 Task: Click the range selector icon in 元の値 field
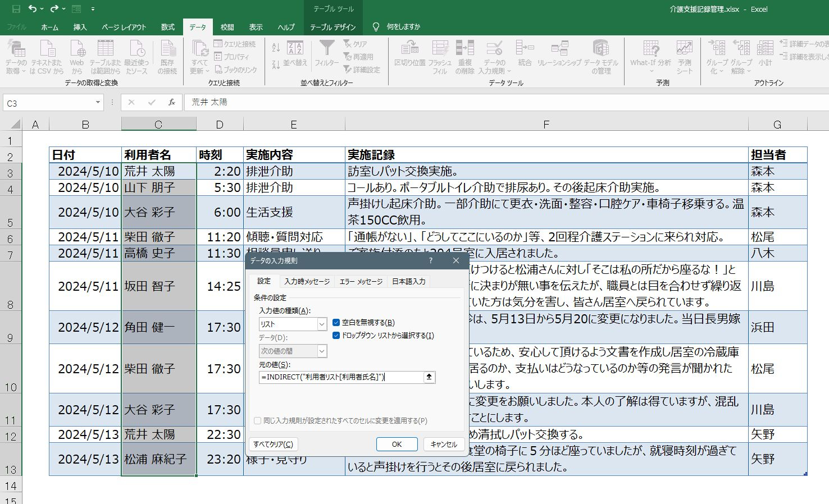coord(429,377)
